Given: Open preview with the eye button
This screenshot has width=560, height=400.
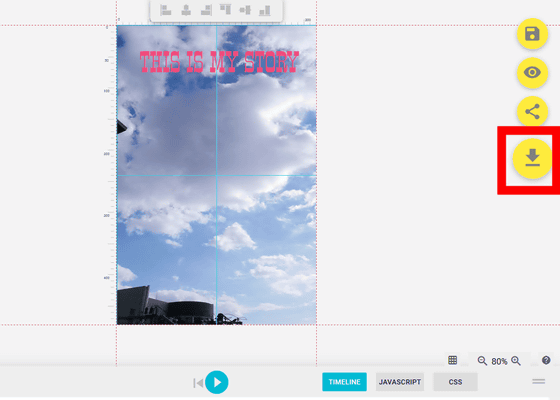Looking at the screenshot, I should [x=532, y=72].
